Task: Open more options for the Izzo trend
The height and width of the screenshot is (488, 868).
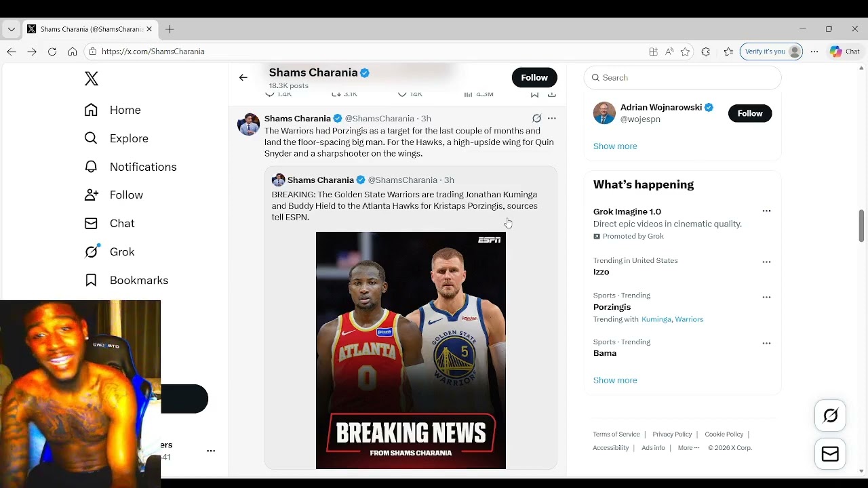Action: (x=766, y=262)
